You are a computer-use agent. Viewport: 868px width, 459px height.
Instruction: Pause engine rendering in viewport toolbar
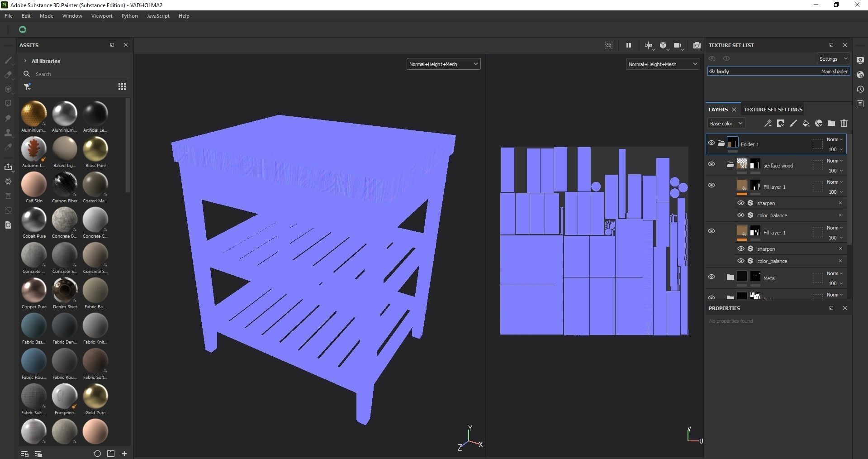tap(628, 45)
